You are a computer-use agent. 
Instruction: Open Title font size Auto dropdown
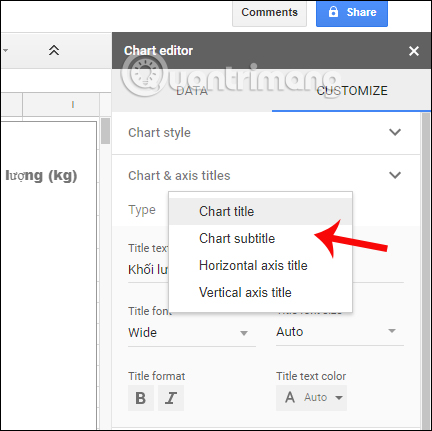(340, 332)
